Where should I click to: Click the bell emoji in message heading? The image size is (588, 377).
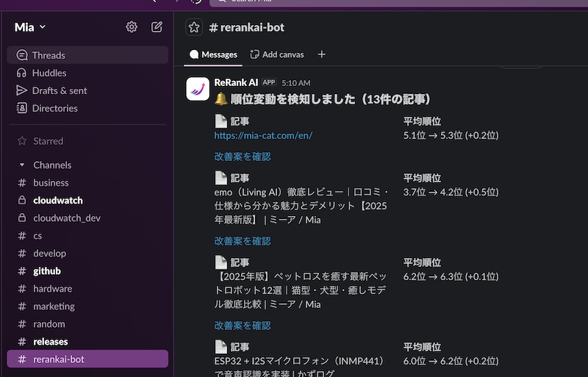point(221,99)
